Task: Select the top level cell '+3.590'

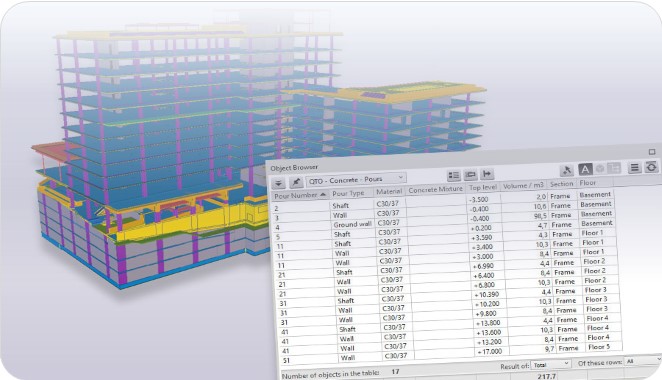Action: (481, 237)
